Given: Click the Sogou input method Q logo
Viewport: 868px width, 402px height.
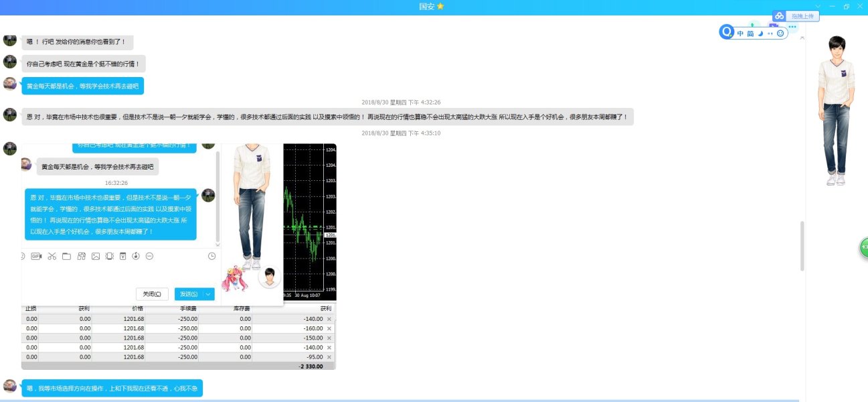Looking at the screenshot, I should pyautogui.click(x=727, y=32).
